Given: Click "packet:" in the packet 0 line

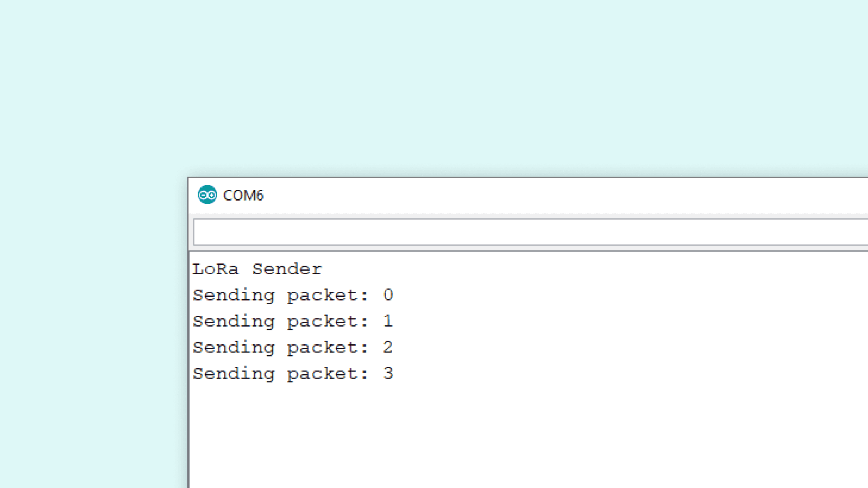Looking at the screenshot, I should (327, 296).
